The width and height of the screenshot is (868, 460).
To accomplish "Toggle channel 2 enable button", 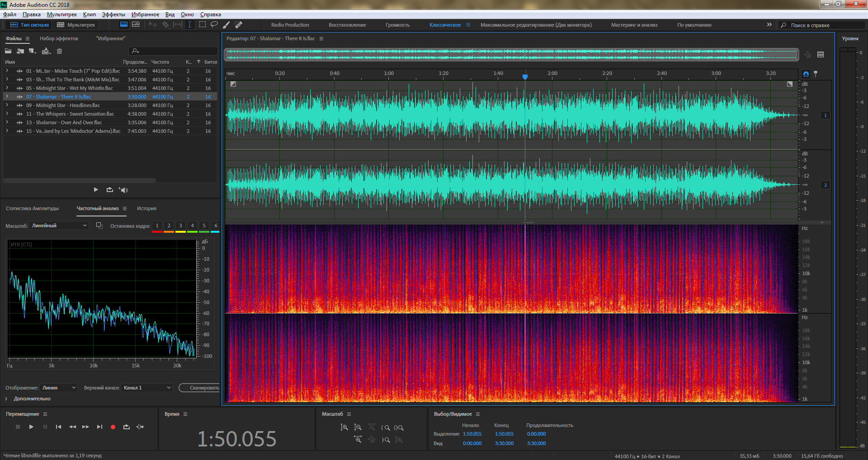I will point(826,185).
